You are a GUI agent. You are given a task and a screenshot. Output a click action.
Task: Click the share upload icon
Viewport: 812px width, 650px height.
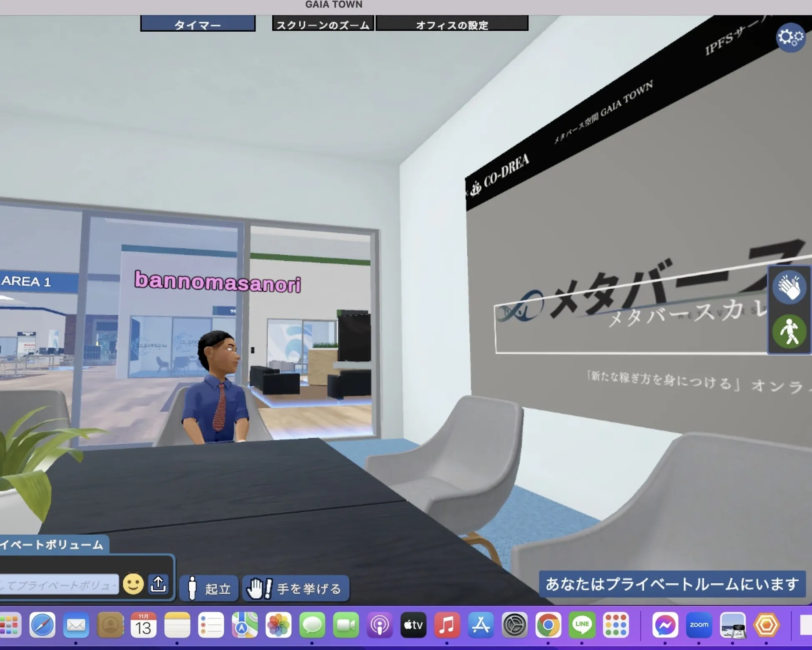click(158, 584)
